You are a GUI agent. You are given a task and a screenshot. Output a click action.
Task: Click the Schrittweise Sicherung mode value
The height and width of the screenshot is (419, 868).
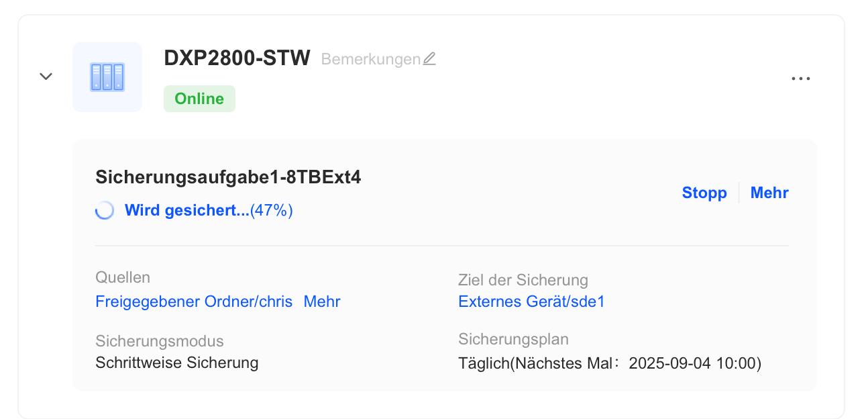(176, 363)
